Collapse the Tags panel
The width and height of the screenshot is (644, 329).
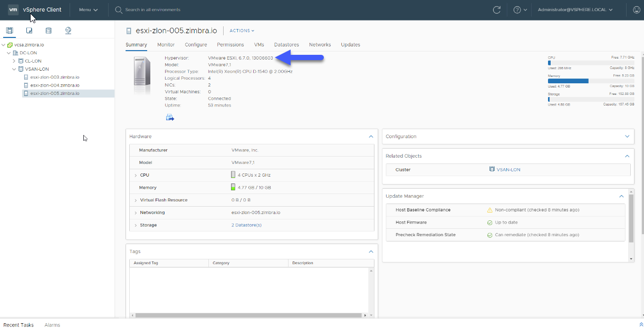click(371, 251)
